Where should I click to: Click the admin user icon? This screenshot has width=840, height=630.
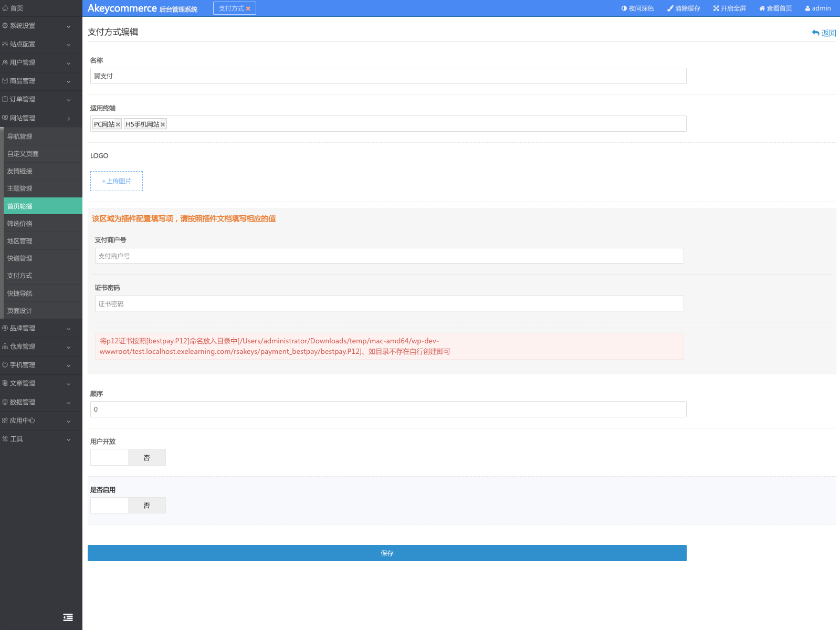point(807,8)
